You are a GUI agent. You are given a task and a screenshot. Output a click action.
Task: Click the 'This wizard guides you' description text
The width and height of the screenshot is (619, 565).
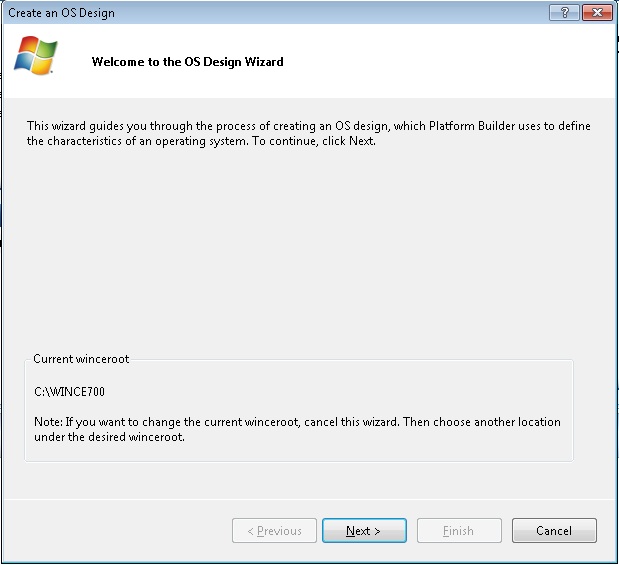[x=309, y=133]
